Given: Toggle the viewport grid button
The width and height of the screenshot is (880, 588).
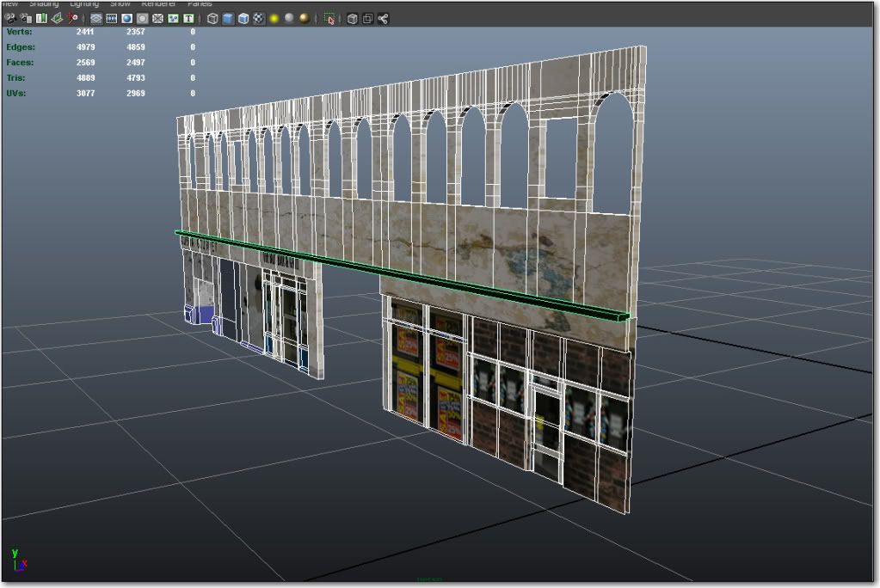Looking at the screenshot, I should click(95, 18).
